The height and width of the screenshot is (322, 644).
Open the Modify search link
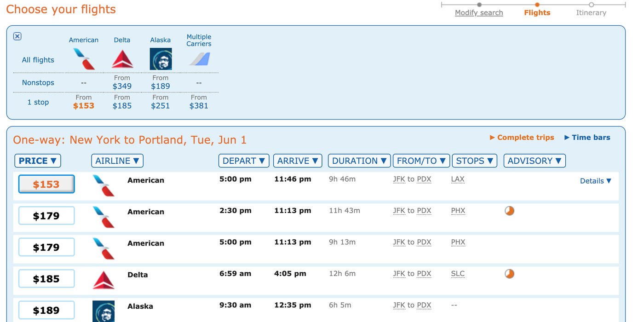click(x=479, y=12)
